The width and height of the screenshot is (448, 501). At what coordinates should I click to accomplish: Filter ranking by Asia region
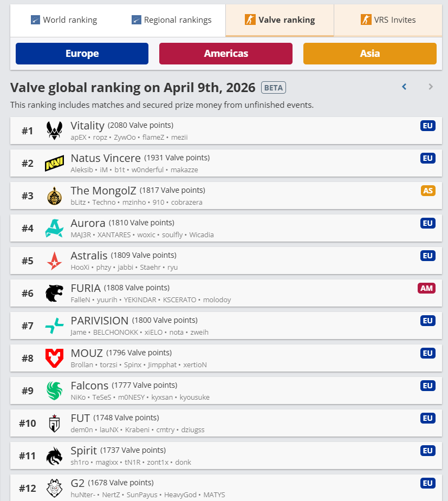point(369,54)
